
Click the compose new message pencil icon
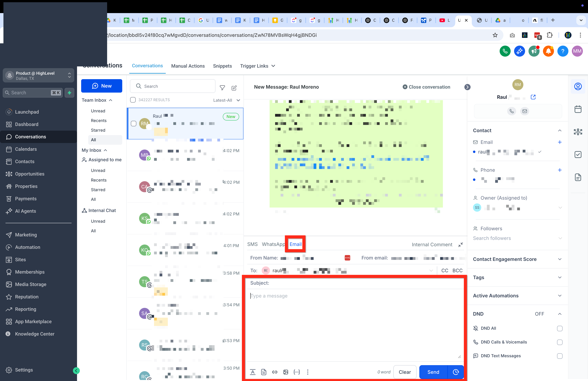pos(234,88)
